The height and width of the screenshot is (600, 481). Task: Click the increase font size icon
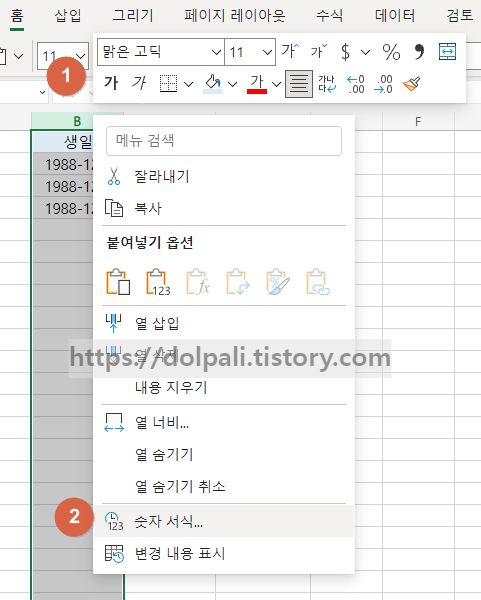(290, 51)
